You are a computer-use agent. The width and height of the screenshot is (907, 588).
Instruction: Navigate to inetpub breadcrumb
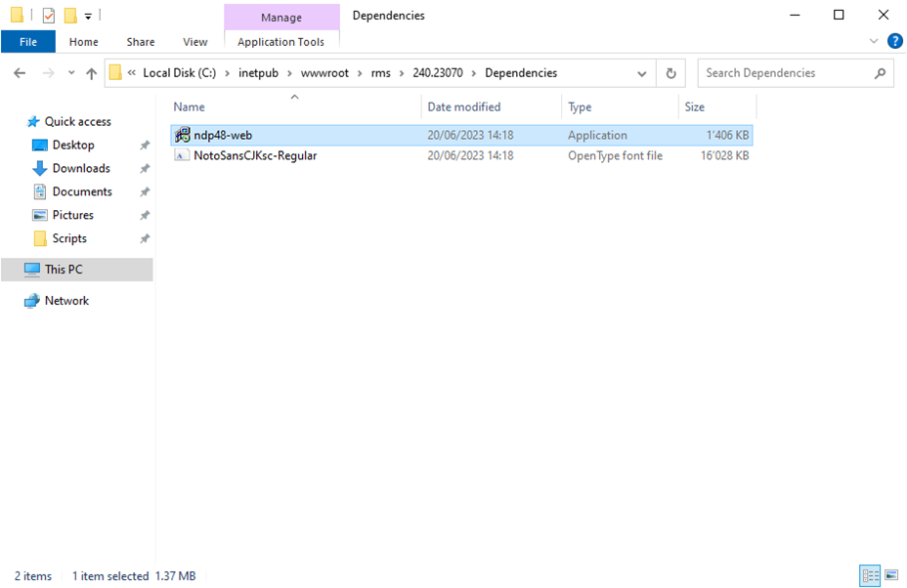tap(258, 73)
